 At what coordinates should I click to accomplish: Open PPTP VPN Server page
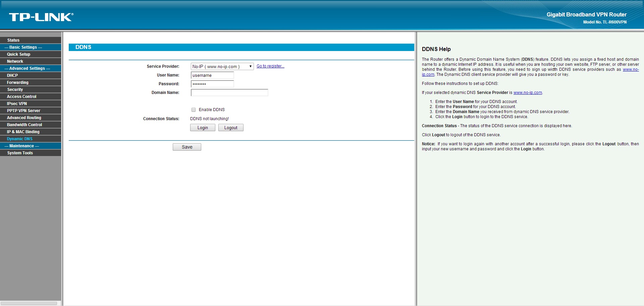[31, 111]
